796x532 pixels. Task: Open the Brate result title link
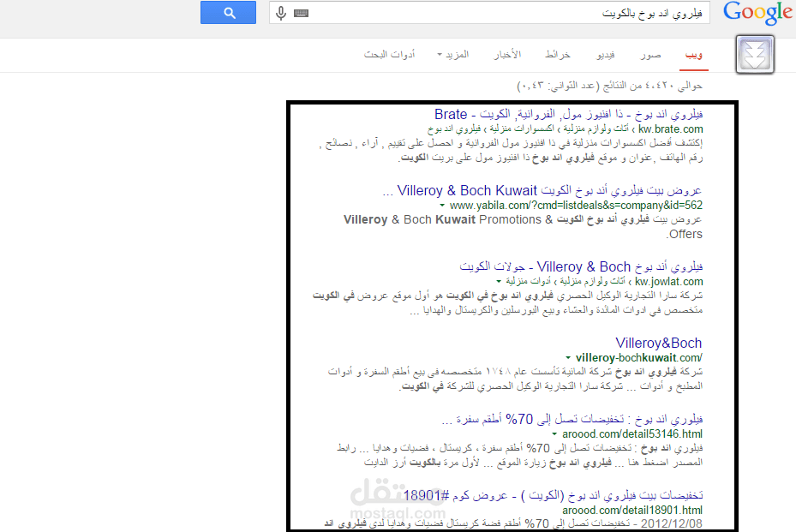point(569,114)
